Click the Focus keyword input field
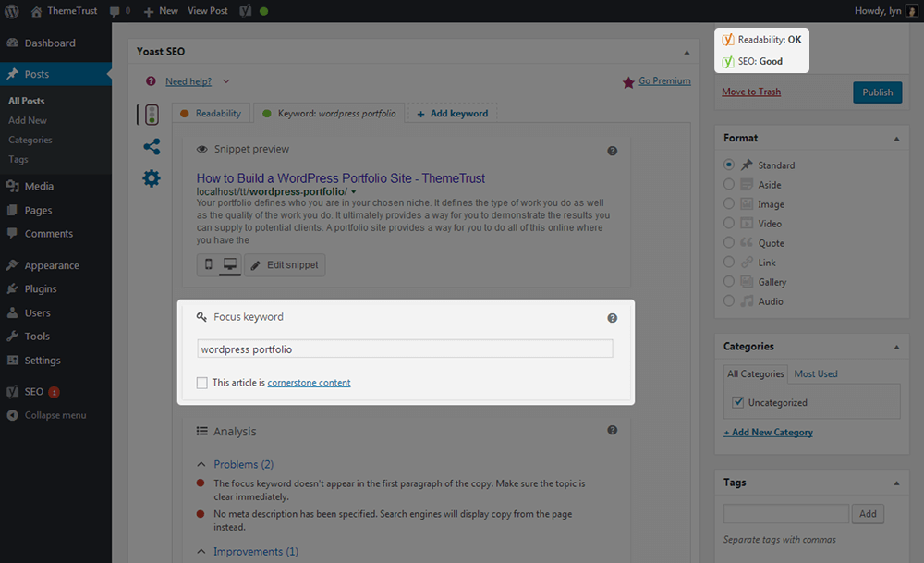This screenshot has height=563, width=924. 405,349
